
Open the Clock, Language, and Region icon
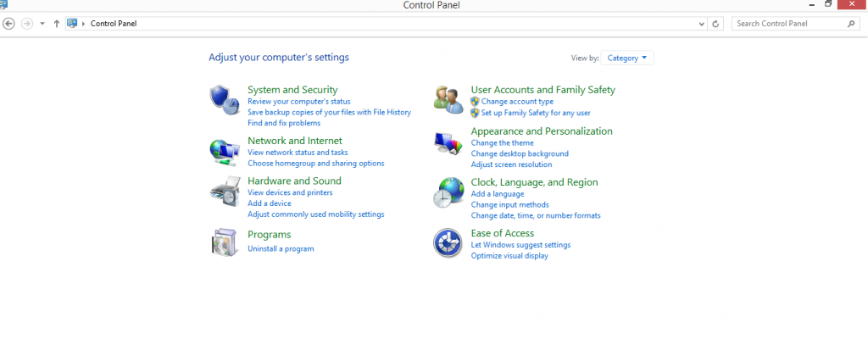coord(448,192)
